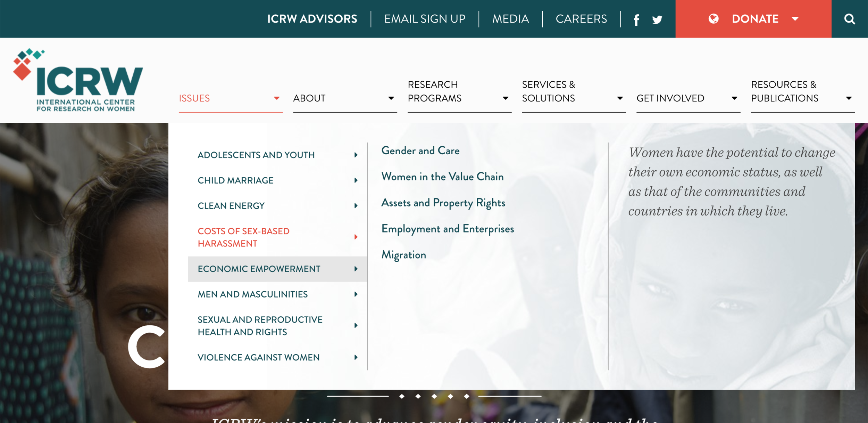Viewport: 868px width, 423px height.
Task: Open the ICRW Twitter bird icon
Action: pos(657,20)
